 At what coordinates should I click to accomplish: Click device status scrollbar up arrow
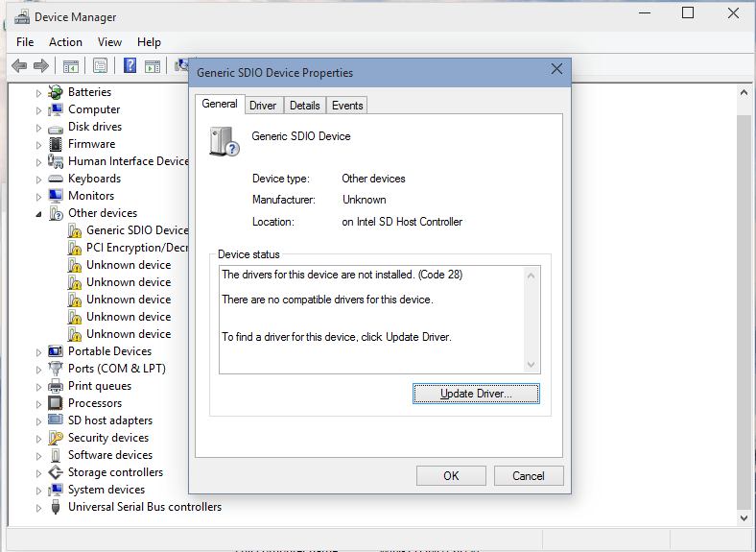[x=531, y=276]
